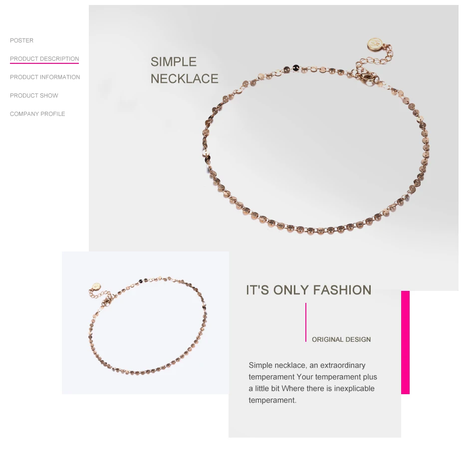Click the IT'S ONLY FASHION headline
The image size is (474, 476).
pos(308,290)
